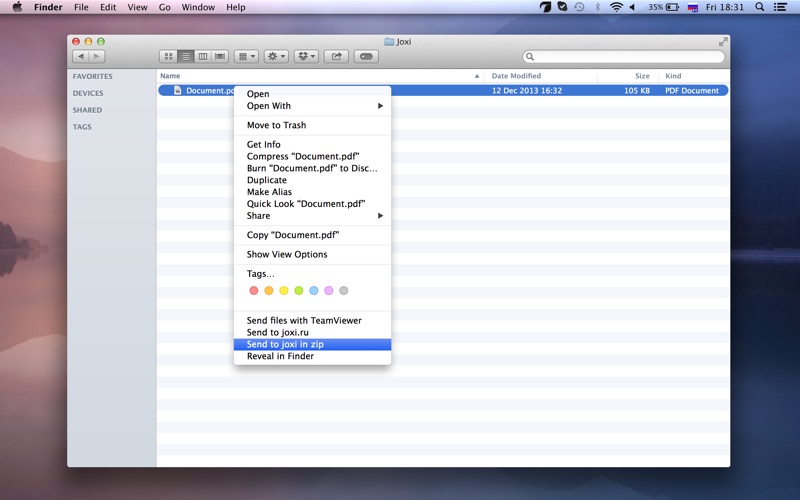
Task: Click the FAVORITES sidebar heading
Action: pos(92,77)
